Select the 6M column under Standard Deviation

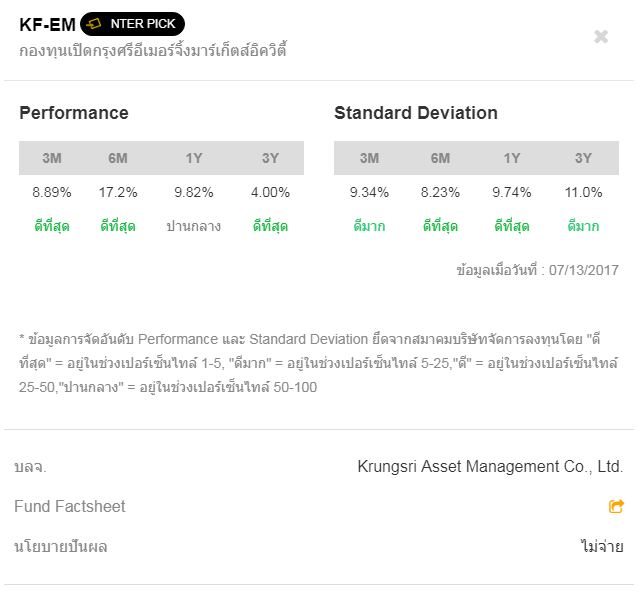click(440, 158)
